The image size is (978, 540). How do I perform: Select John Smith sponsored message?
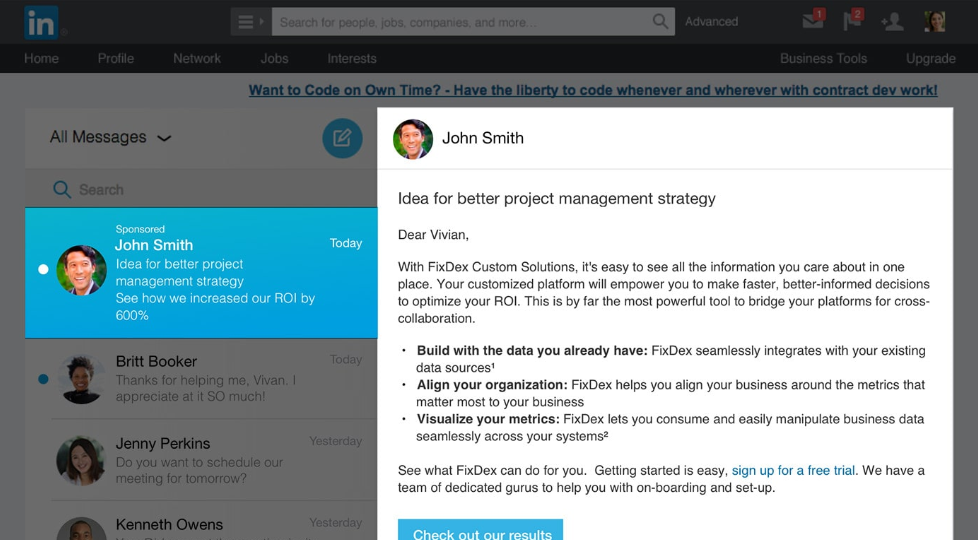[201, 273]
